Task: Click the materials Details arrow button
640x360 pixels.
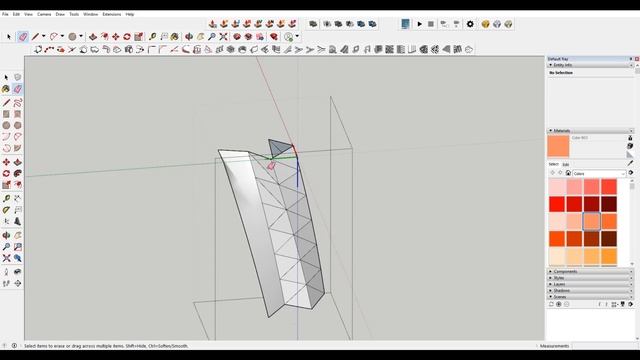Action: click(631, 173)
